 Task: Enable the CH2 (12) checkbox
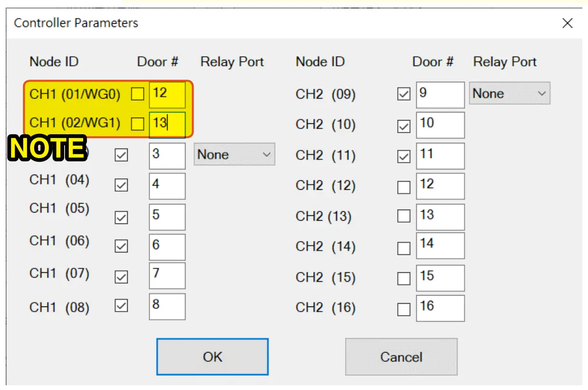click(x=404, y=186)
